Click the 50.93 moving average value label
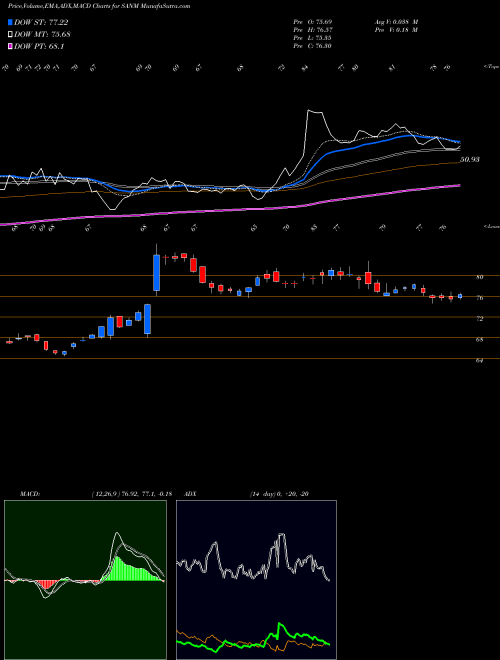 click(470, 160)
